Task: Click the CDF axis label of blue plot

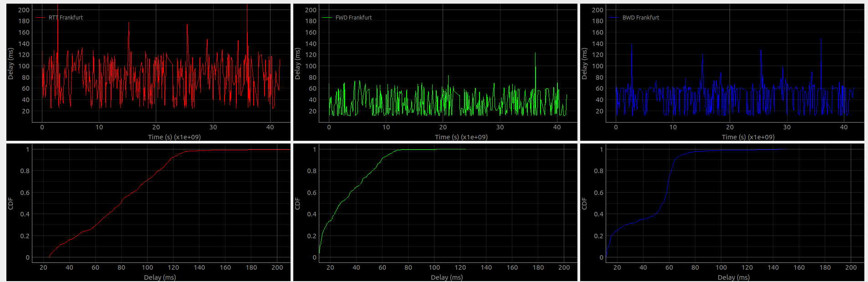Action: pyautogui.click(x=585, y=204)
